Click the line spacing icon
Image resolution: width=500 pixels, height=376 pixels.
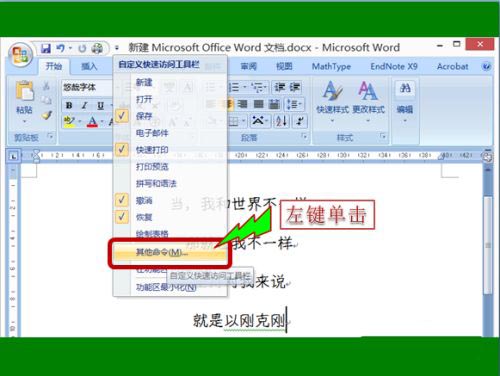(x=293, y=104)
